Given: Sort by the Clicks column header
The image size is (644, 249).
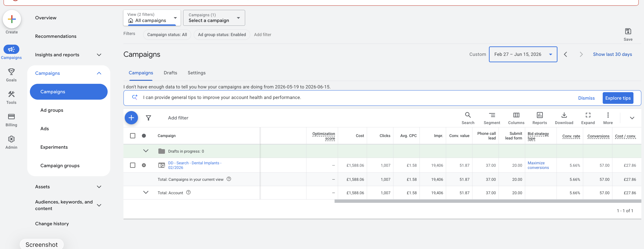Looking at the screenshot, I should (x=385, y=136).
